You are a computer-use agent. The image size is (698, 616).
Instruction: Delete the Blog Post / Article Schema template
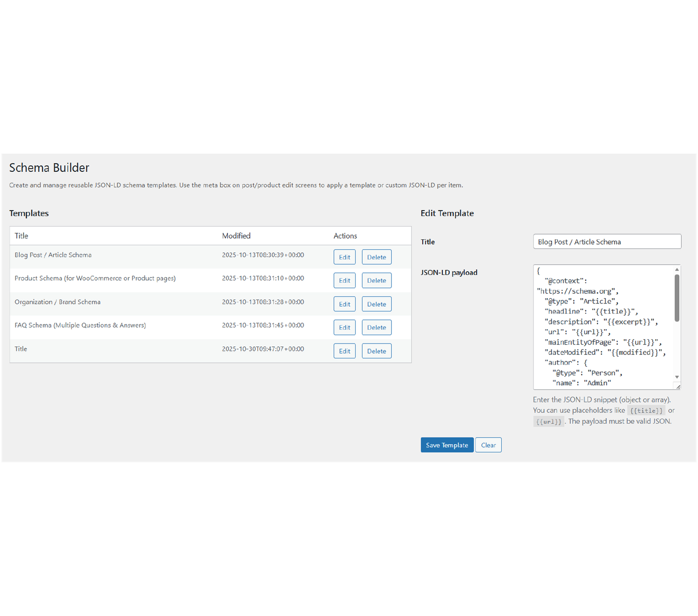[x=376, y=257]
